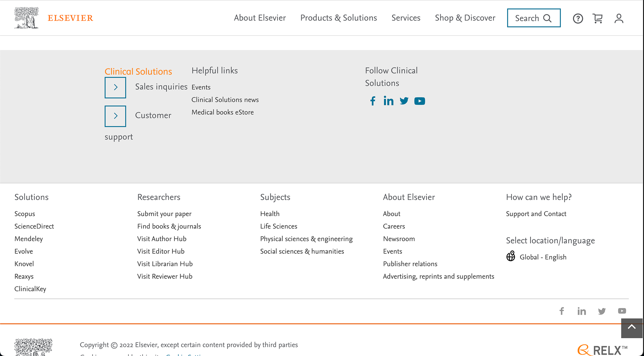Click the Search button

pyautogui.click(x=534, y=18)
